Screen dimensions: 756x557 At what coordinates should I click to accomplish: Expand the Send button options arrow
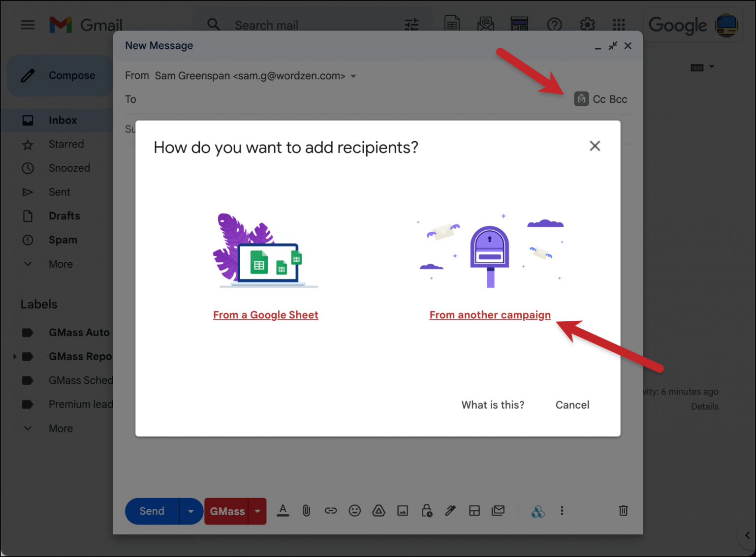191,511
